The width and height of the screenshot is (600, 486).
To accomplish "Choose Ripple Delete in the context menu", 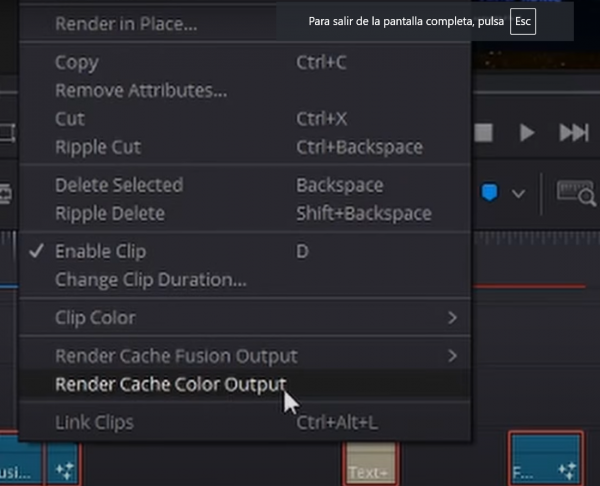I will tap(110, 213).
